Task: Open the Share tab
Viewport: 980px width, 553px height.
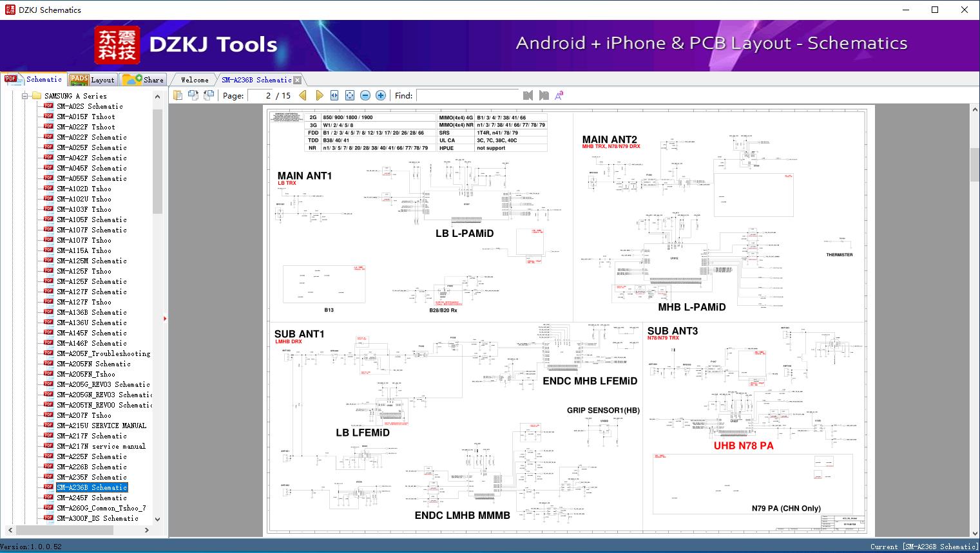Action: (143, 80)
